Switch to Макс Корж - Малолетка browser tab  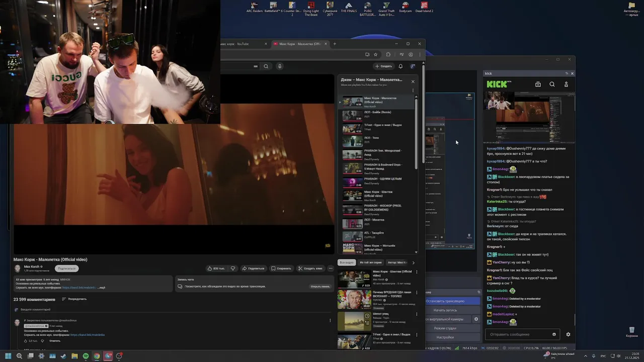(300, 44)
